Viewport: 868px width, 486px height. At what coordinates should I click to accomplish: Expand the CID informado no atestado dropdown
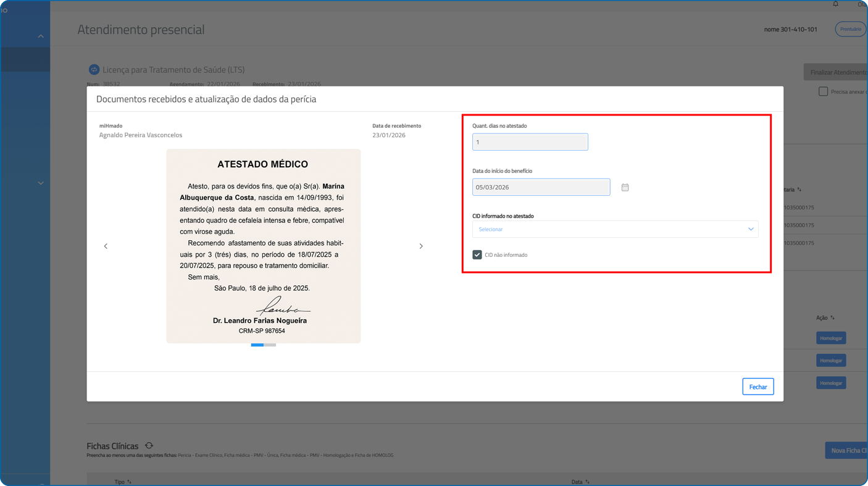click(615, 229)
